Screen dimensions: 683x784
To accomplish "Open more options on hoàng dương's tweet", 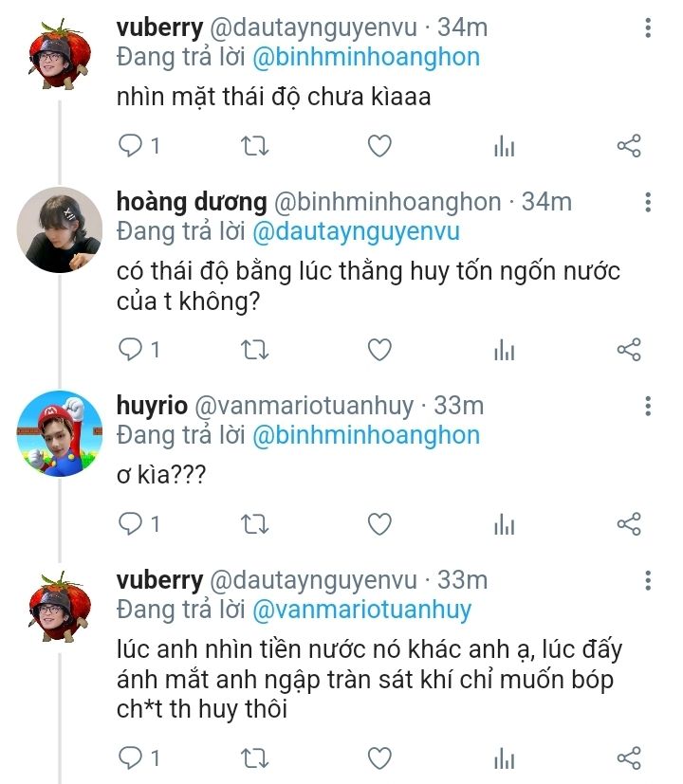I will point(647,203).
